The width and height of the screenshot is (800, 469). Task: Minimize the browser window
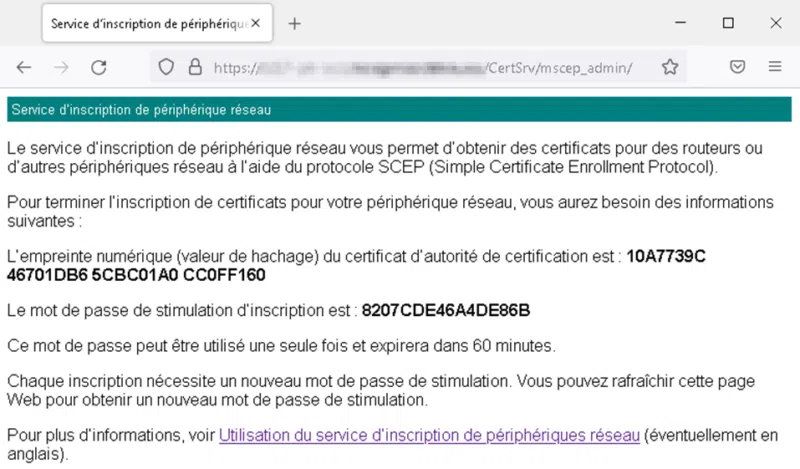680,23
